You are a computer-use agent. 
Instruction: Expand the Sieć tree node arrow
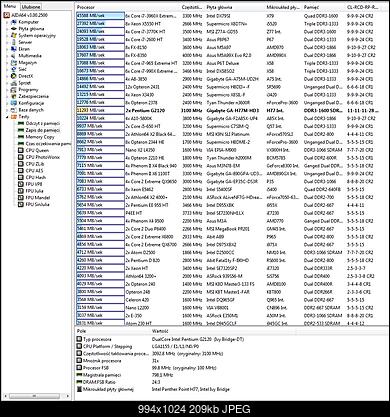(7, 69)
